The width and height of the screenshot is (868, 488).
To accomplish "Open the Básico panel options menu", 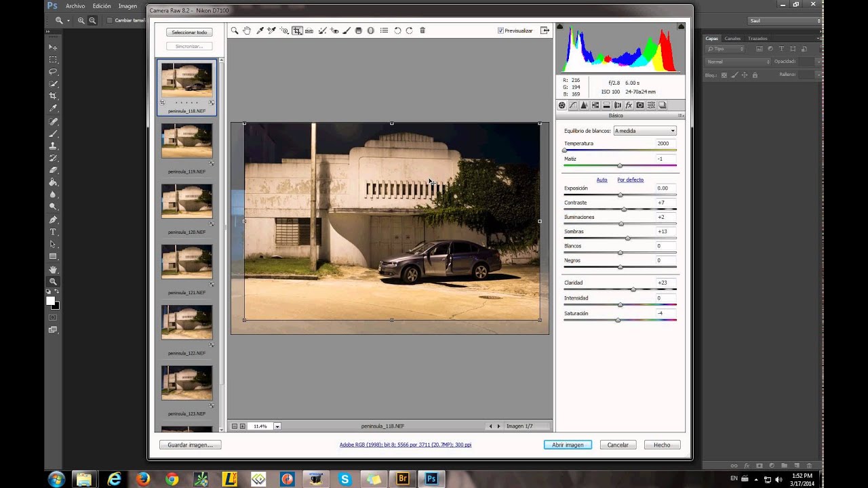I will click(x=681, y=116).
